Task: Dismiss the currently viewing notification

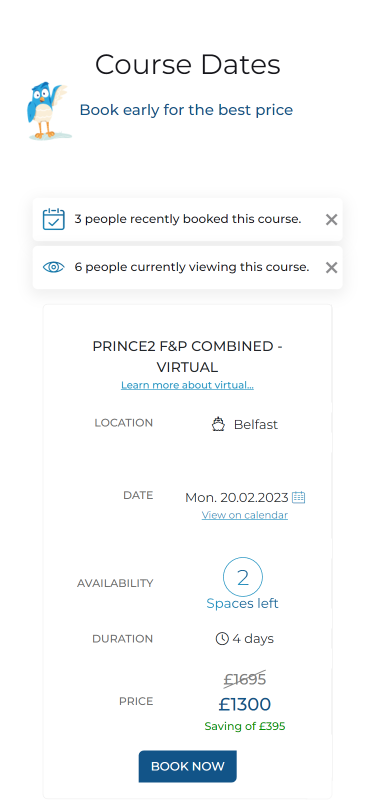Action: coord(331,267)
